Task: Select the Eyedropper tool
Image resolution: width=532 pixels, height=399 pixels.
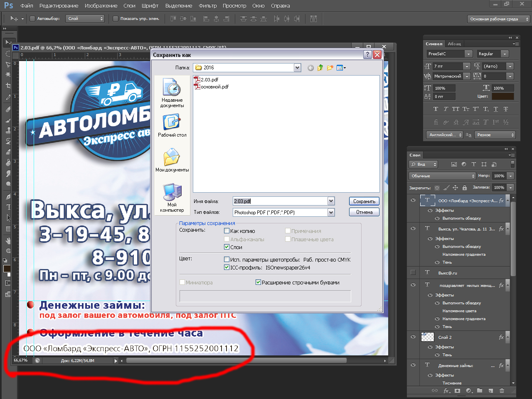Action: [x=8, y=97]
